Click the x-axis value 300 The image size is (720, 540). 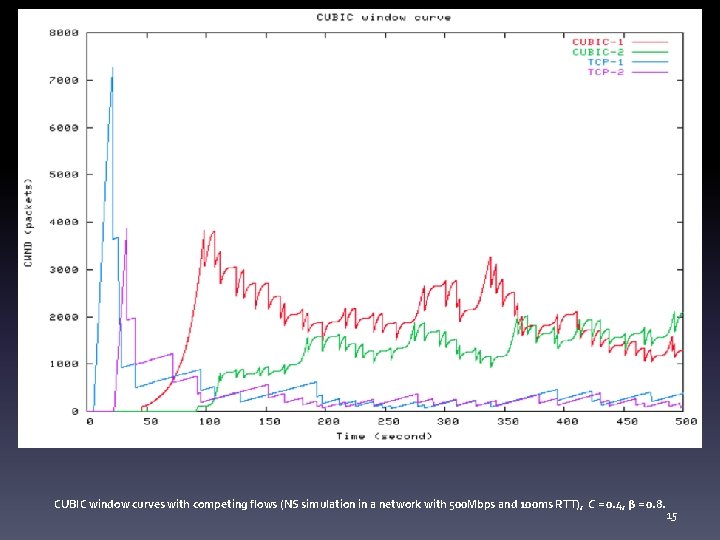click(x=448, y=421)
